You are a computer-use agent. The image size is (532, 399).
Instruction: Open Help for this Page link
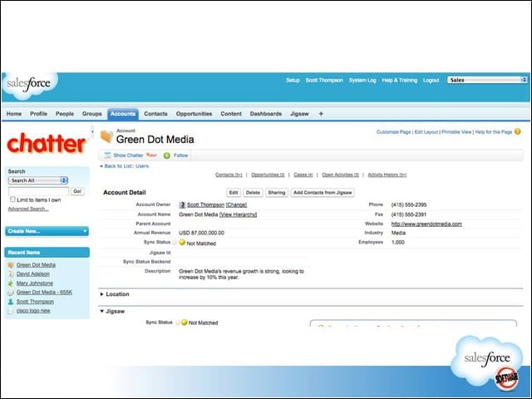point(494,132)
